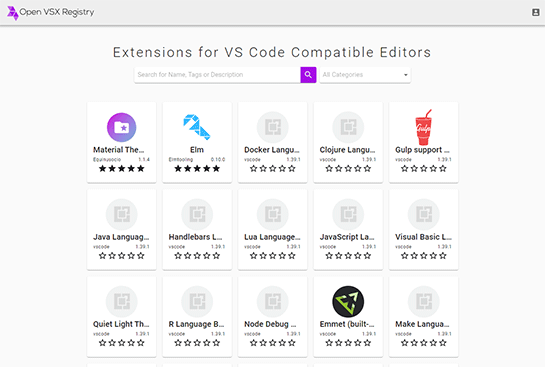Viewport: 545px width, 367px height.
Task: Open the R Language placeholder icon
Action: pyautogui.click(x=197, y=301)
